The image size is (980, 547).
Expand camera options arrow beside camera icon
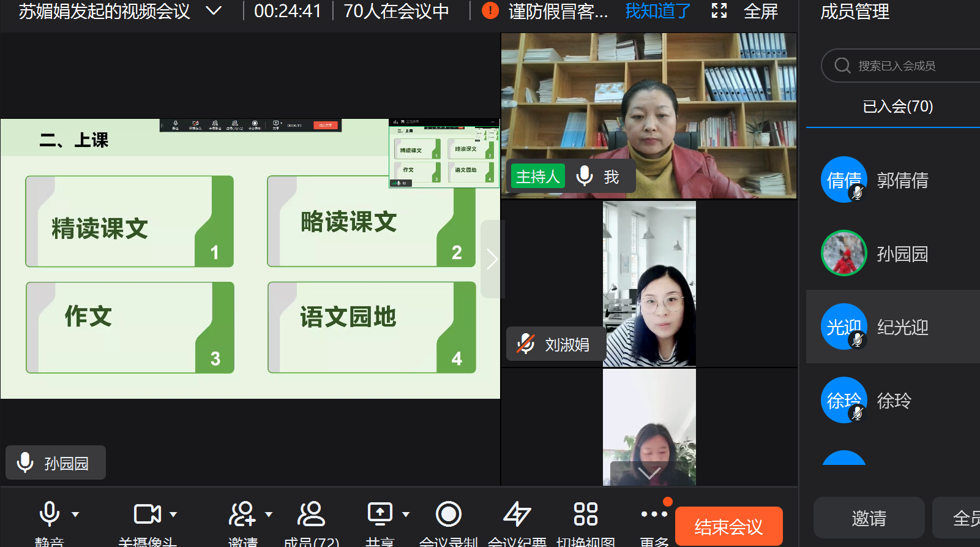[173, 515]
